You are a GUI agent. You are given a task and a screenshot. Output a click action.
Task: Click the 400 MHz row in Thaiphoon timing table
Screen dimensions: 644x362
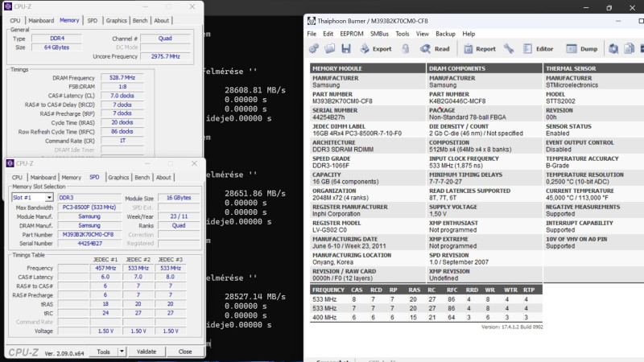pos(427,317)
